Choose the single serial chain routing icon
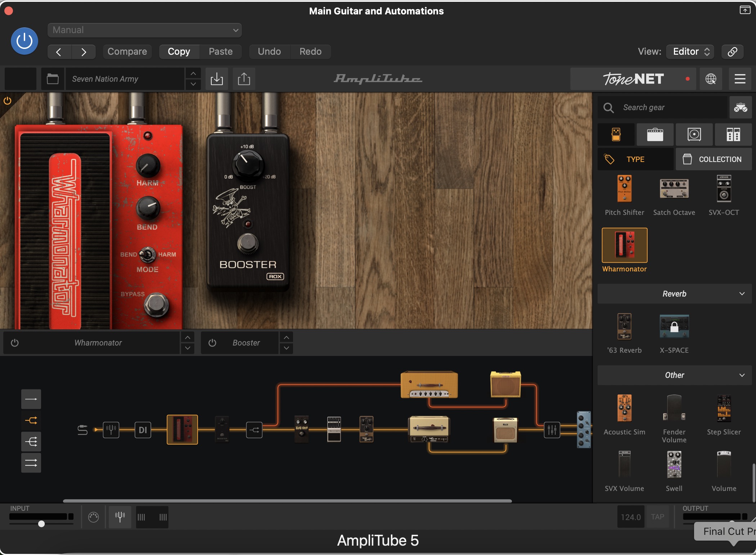 point(31,399)
